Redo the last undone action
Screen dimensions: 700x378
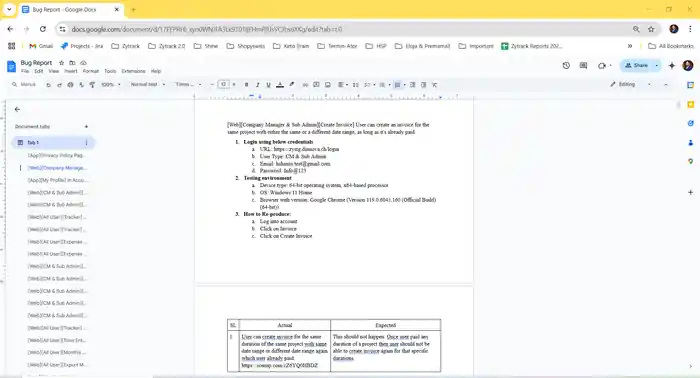pos(59,85)
